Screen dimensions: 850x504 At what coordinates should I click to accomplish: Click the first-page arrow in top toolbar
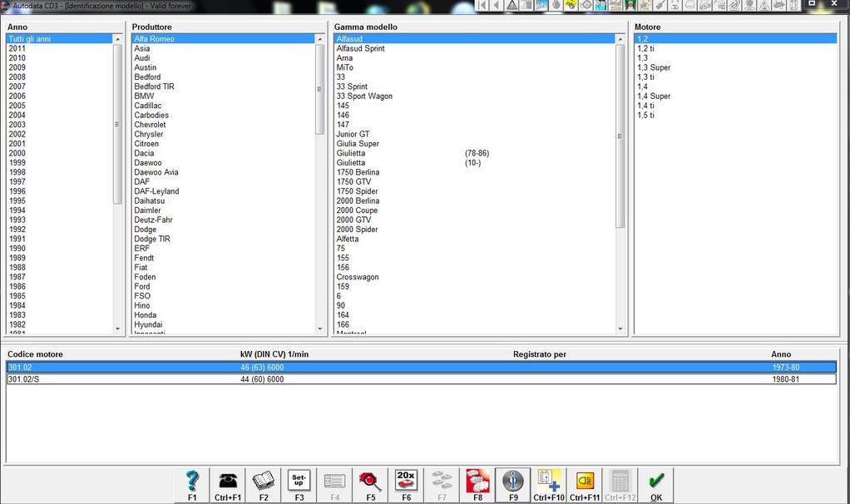(x=482, y=6)
